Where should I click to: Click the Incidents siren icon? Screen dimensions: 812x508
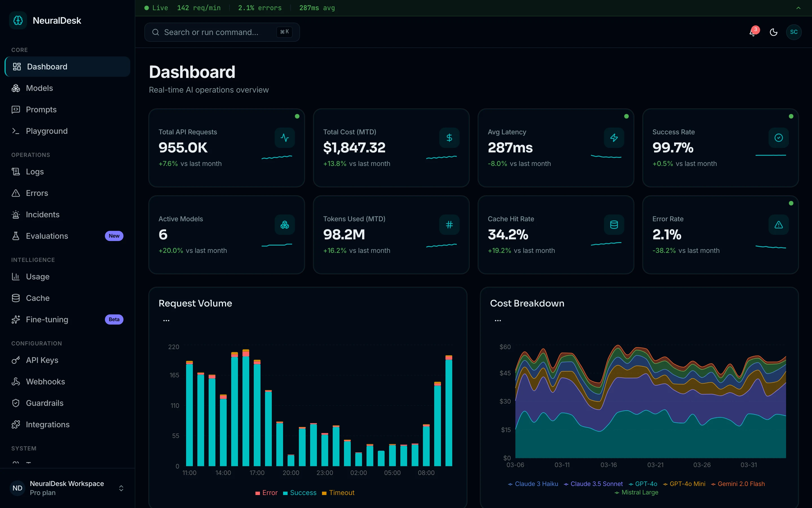pos(16,215)
